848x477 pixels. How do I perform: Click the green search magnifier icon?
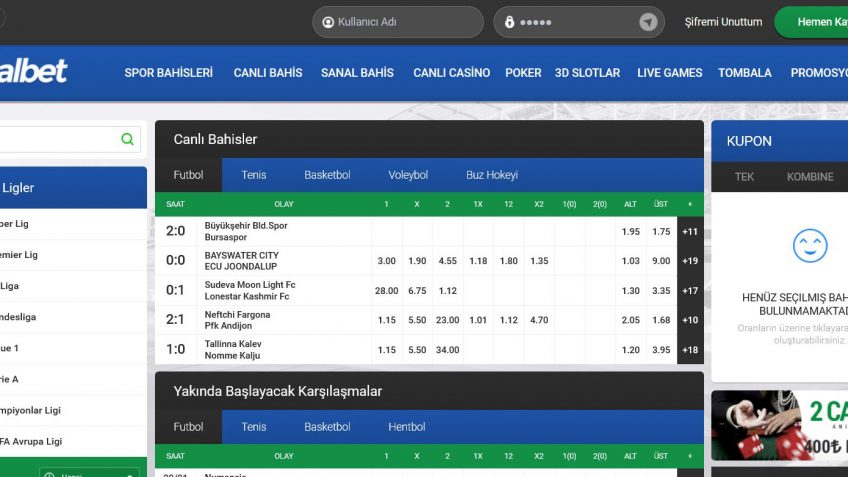click(127, 140)
